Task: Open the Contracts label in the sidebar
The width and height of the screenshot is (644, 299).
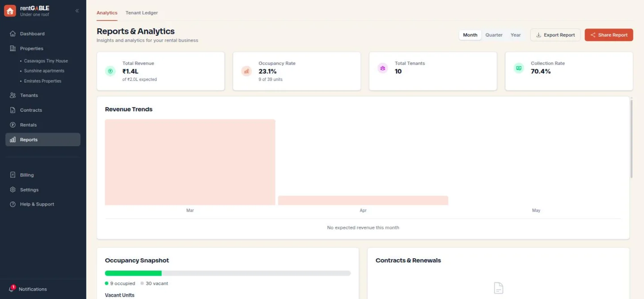Action: pyautogui.click(x=31, y=110)
